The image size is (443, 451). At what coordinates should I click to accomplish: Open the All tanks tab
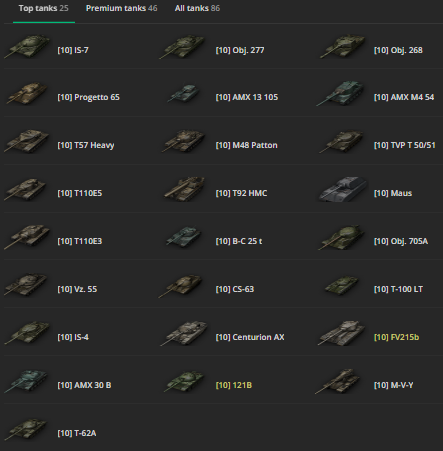tap(197, 8)
